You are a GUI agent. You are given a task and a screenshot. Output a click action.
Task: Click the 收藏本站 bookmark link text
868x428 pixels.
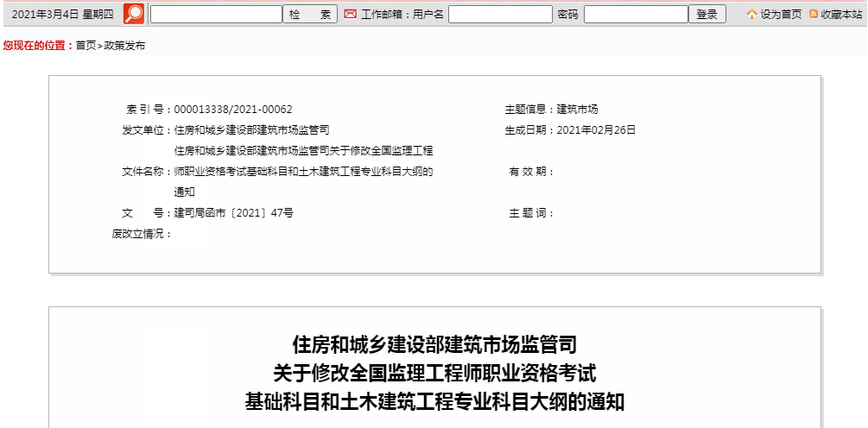(x=841, y=15)
